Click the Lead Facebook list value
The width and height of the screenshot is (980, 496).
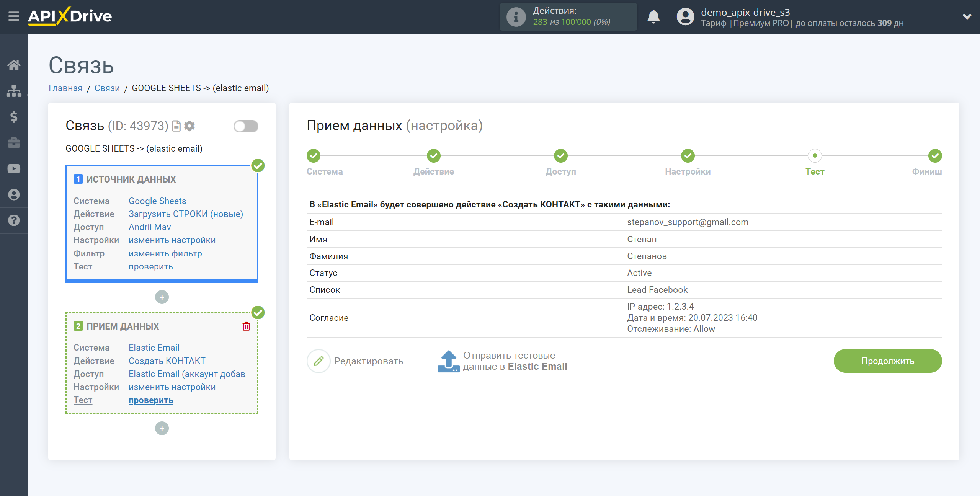657,290
